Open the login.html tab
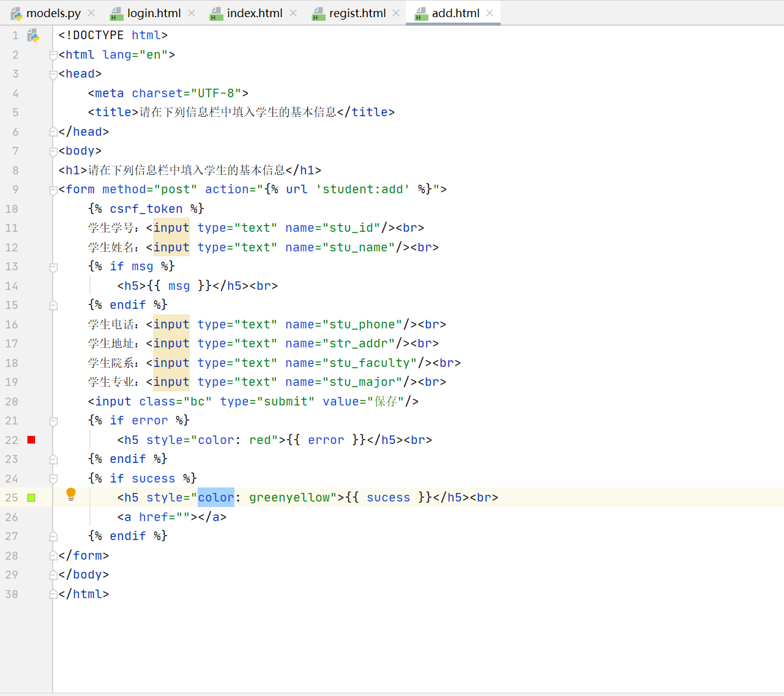Screen dimensions: 784x696 pyautogui.click(x=154, y=13)
